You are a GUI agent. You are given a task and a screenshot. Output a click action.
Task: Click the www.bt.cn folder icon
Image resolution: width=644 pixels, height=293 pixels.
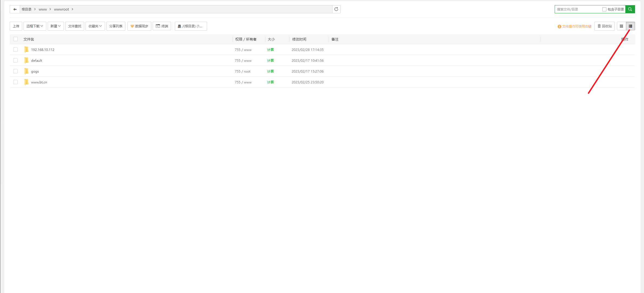pos(26,82)
